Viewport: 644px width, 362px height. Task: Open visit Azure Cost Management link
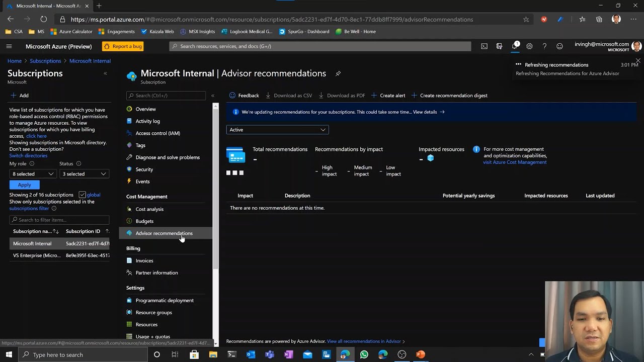tap(515, 162)
